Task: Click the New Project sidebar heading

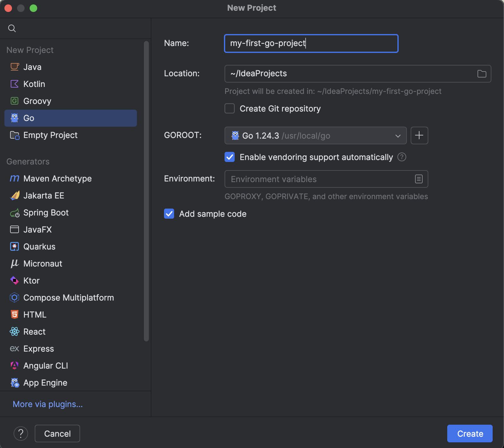Action: click(x=30, y=50)
